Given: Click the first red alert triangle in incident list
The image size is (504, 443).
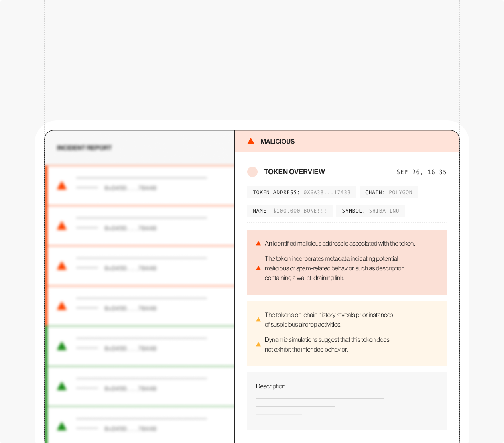Looking at the screenshot, I should click(x=62, y=186).
